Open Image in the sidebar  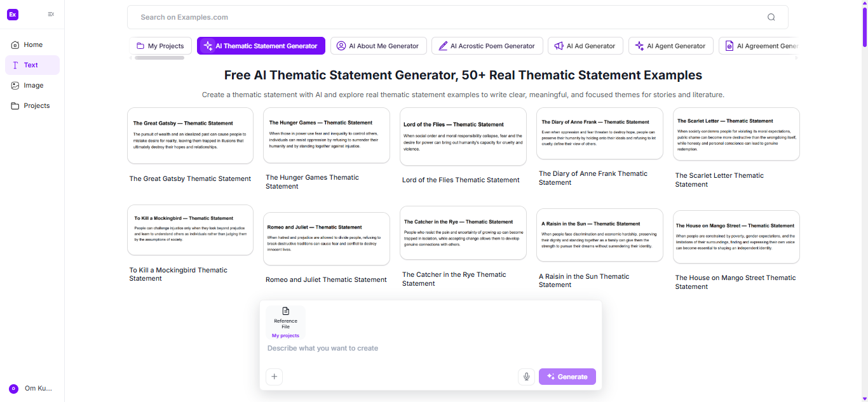(32, 85)
